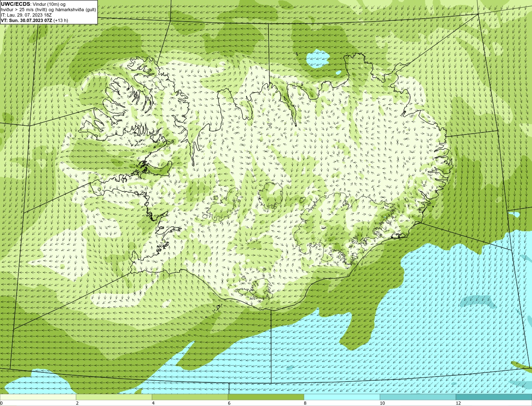The height and width of the screenshot is (406, 532).
Task: Click the 'IT: Lau. 29. 07. 2023 18Z' line
Action: point(26,15)
